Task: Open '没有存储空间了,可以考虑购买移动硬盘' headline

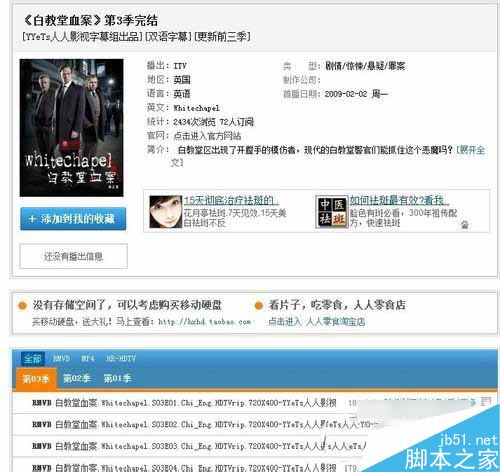Action: 127,305
